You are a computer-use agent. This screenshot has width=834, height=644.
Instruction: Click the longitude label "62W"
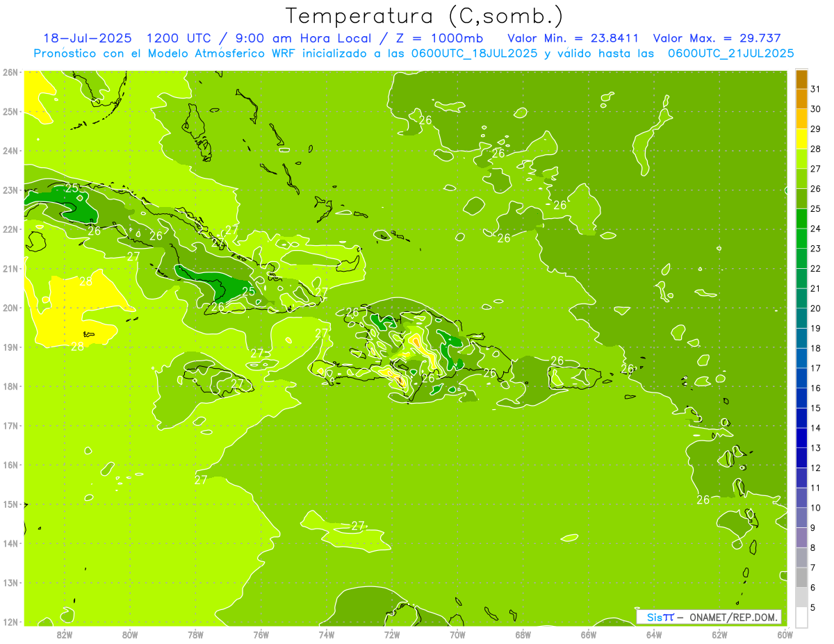click(x=719, y=634)
